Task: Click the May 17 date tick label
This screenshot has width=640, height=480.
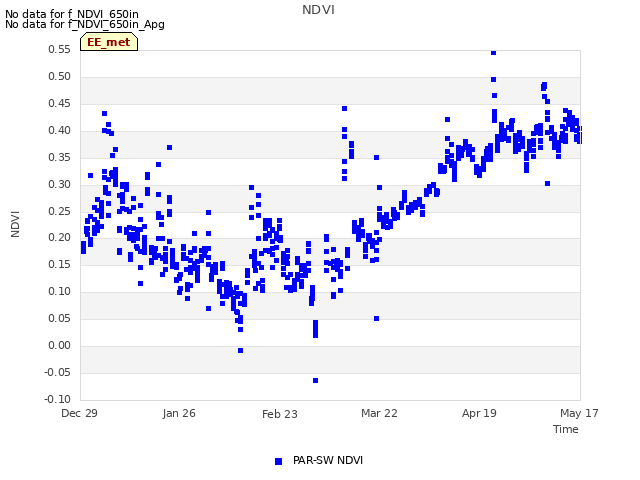Action: click(579, 413)
